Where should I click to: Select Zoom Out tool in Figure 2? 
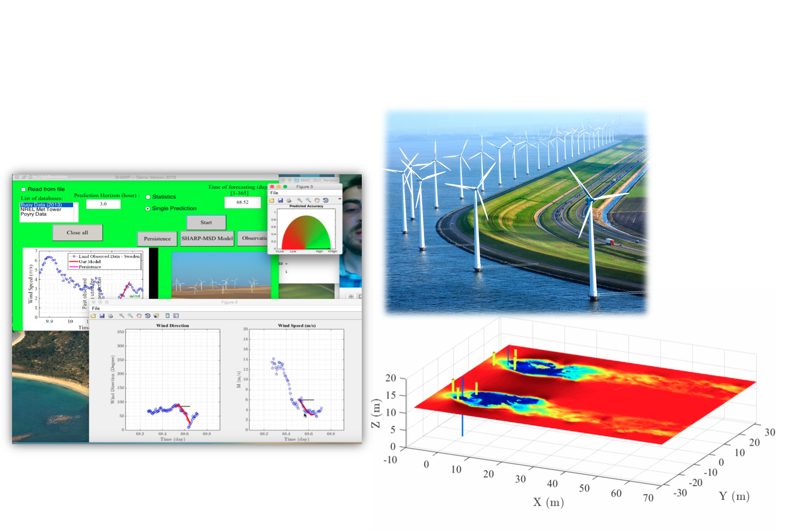pos(130,316)
